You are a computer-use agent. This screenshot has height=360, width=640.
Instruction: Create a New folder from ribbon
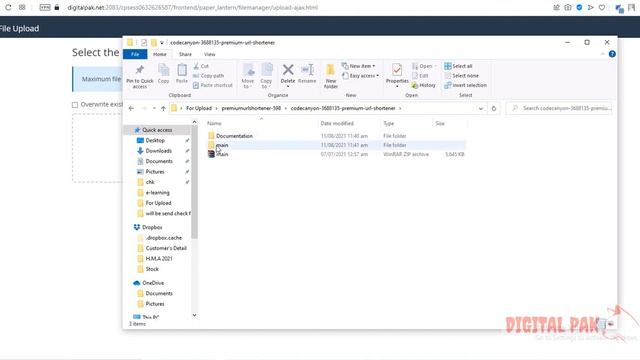(x=331, y=76)
